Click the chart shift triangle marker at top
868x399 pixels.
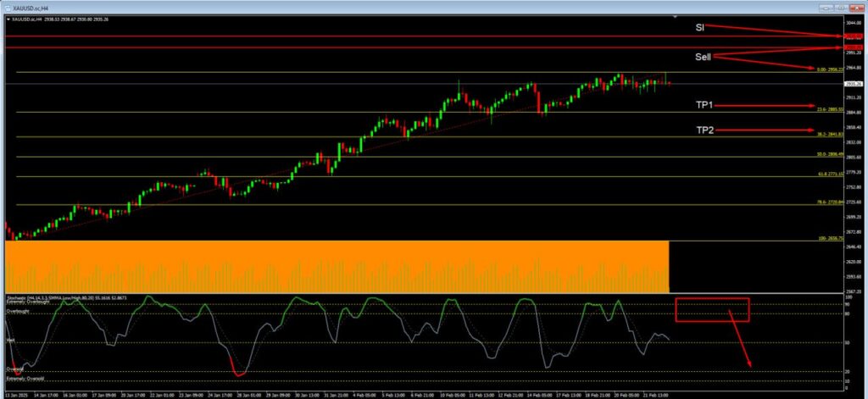coord(675,19)
